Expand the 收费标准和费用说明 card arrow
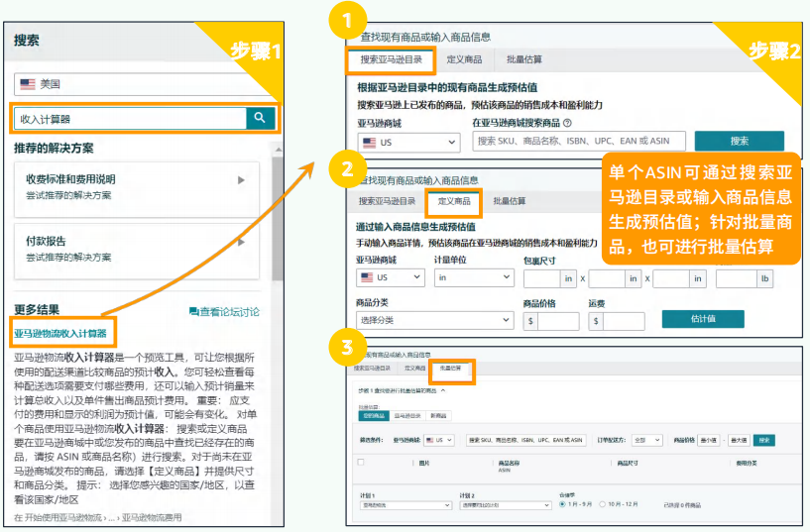The width and height of the screenshot is (810, 532). click(241, 180)
